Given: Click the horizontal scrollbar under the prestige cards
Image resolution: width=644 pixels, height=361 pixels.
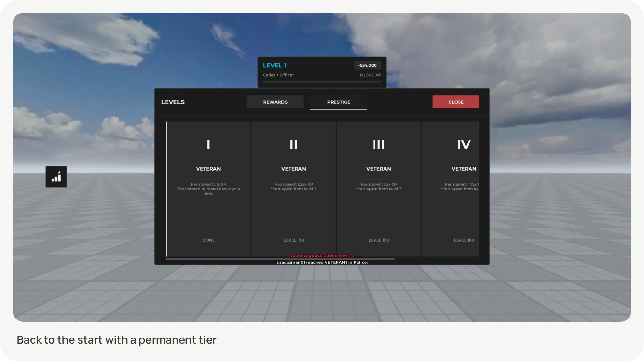Looking at the screenshot, I should click(x=280, y=259).
